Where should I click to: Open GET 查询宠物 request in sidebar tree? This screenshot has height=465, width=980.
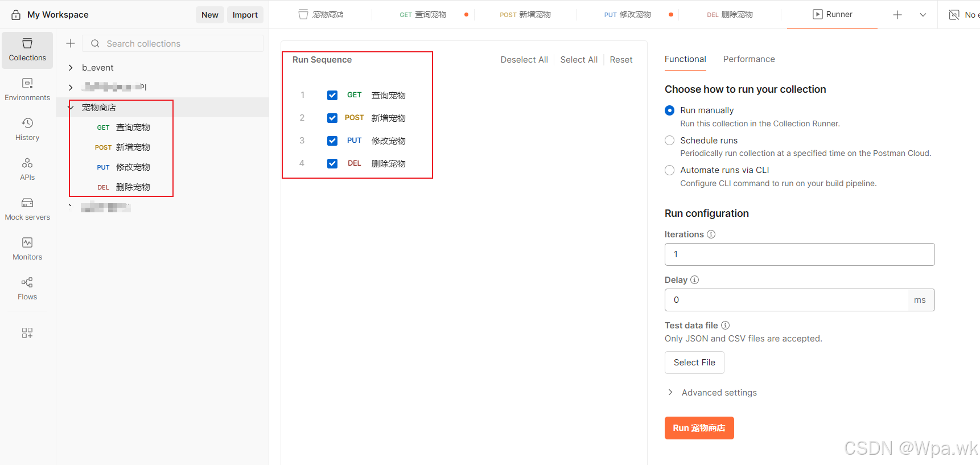[x=123, y=127]
